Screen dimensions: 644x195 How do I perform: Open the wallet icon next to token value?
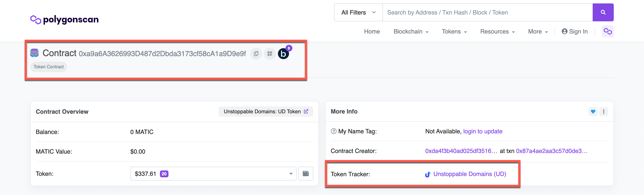click(306, 173)
